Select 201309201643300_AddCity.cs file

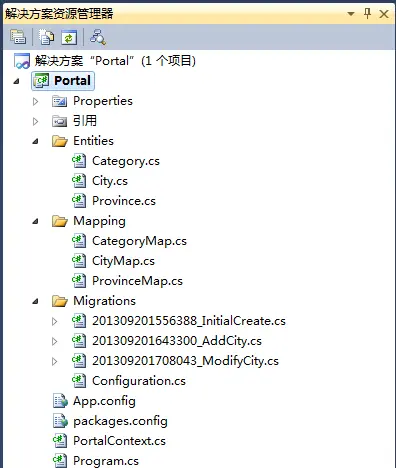177,341
